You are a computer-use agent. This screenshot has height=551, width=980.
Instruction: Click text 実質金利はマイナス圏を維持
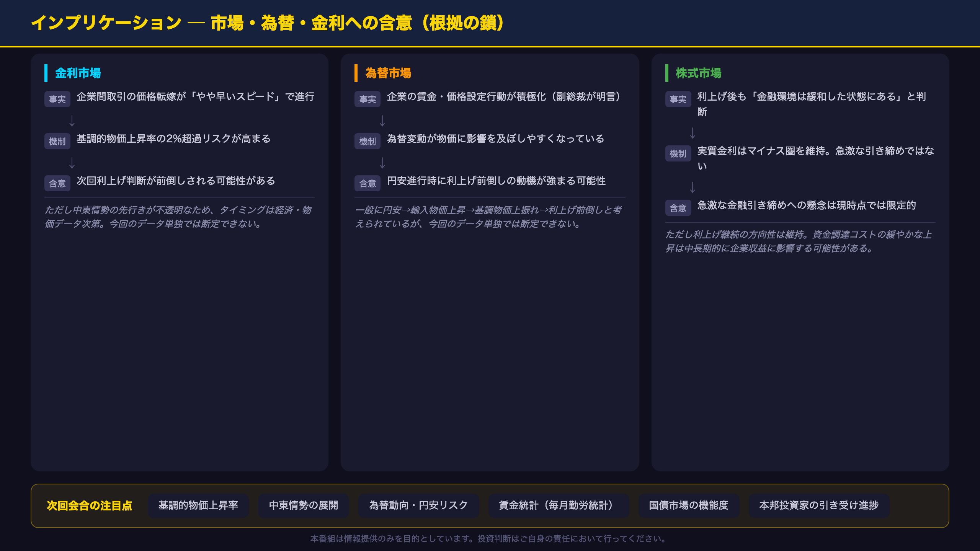click(x=761, y=151)
